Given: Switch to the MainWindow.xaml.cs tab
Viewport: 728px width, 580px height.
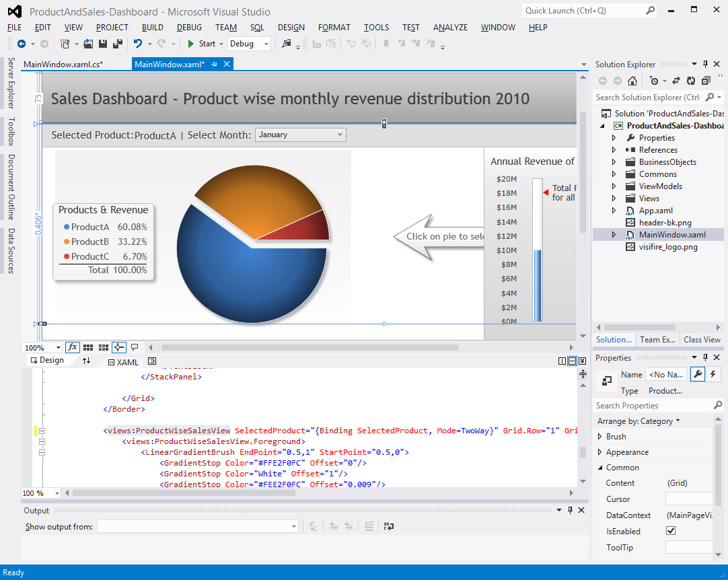Looking at the screenshot, I should [64, 64].
